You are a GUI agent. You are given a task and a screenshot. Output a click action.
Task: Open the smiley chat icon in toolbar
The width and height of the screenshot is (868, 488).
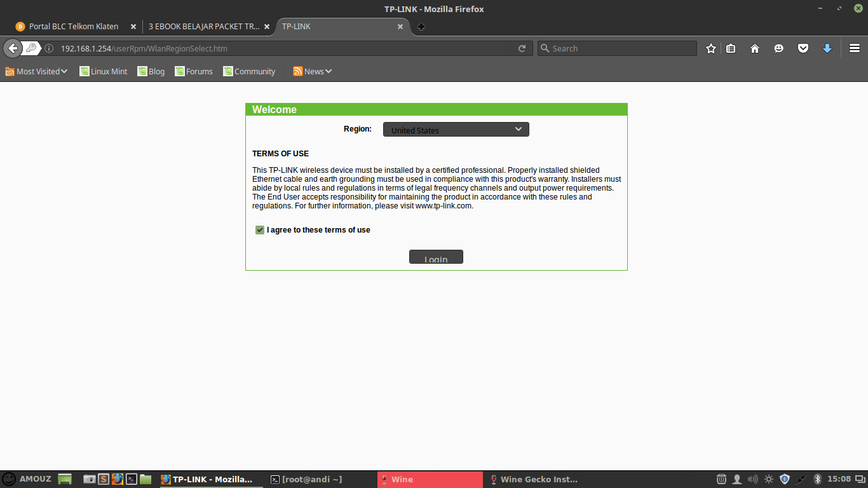779,48
